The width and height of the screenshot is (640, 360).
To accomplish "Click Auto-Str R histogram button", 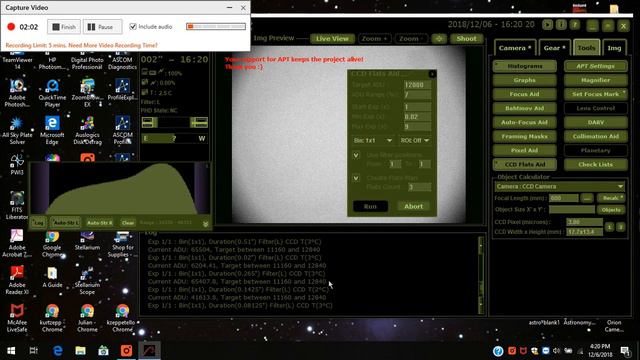I will [100, 223].
